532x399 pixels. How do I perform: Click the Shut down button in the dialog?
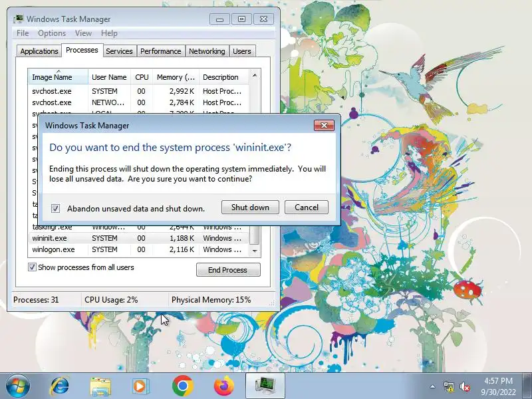[250, 207]
